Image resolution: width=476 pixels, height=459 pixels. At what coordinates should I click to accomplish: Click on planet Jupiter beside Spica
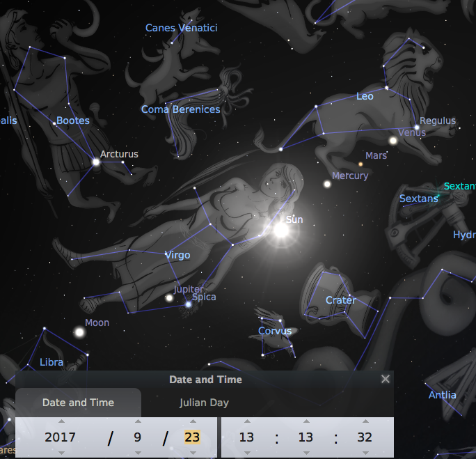pyautogui.click(x=168, y=298)
